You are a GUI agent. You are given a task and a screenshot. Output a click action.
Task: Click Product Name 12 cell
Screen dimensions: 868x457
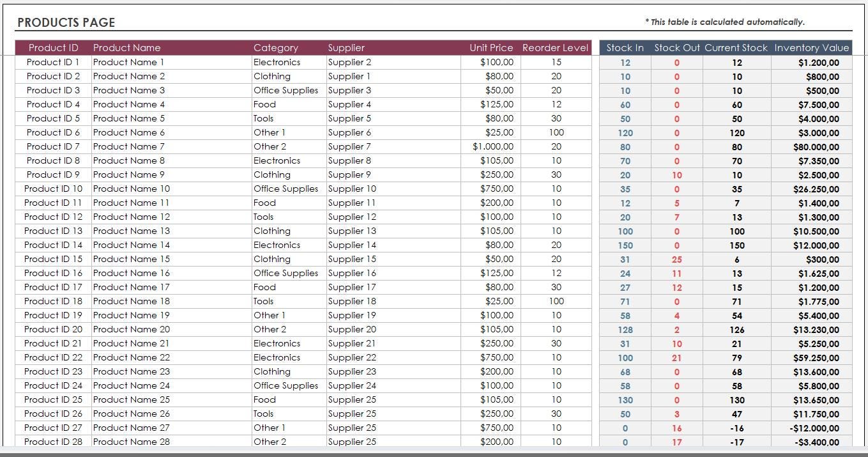click(x=171, y=217)
